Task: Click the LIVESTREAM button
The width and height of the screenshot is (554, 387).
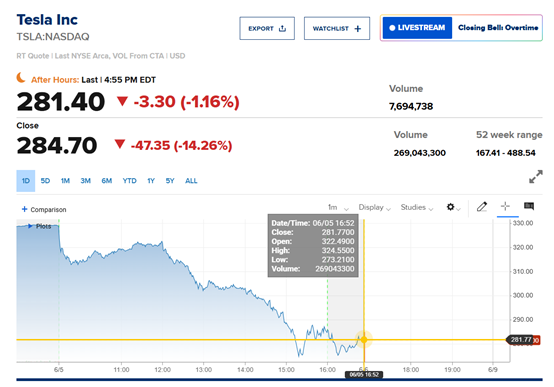Action: (417, 28)
